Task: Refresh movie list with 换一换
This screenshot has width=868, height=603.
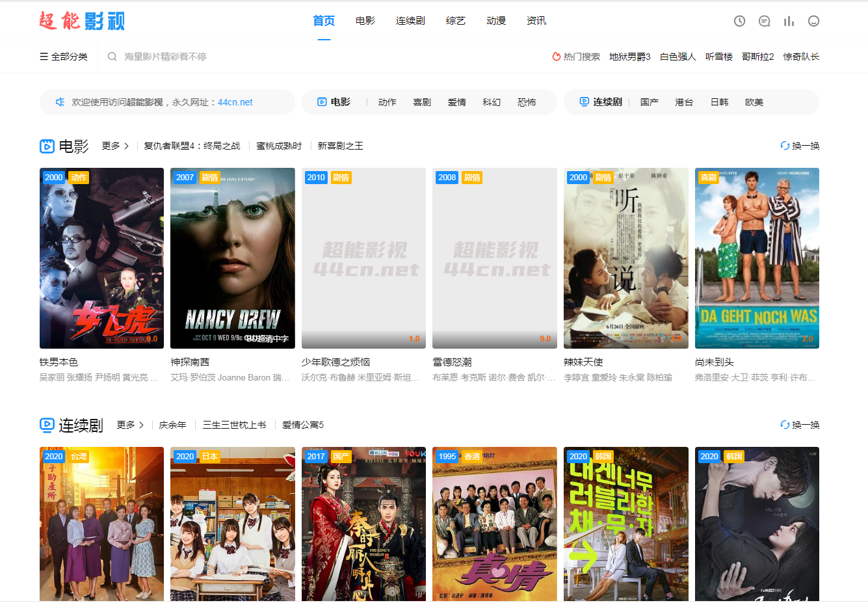Action: coord(800,146)
